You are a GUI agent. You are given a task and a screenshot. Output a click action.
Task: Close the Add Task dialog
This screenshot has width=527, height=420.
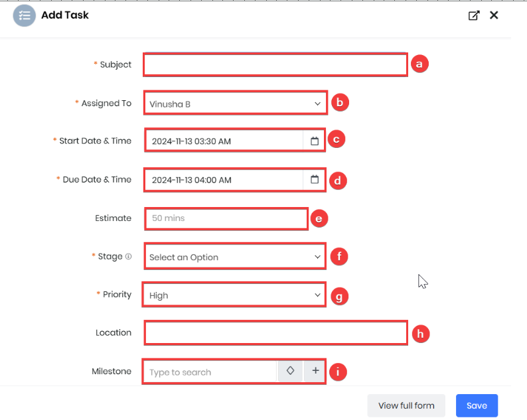coord(494,15)
